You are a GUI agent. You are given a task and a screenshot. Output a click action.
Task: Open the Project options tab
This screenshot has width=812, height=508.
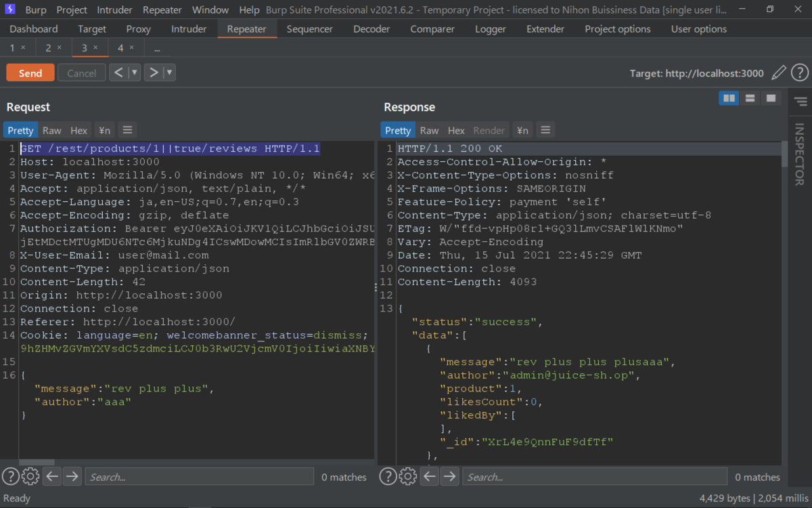pyautogui.click(x=618, y=29)
